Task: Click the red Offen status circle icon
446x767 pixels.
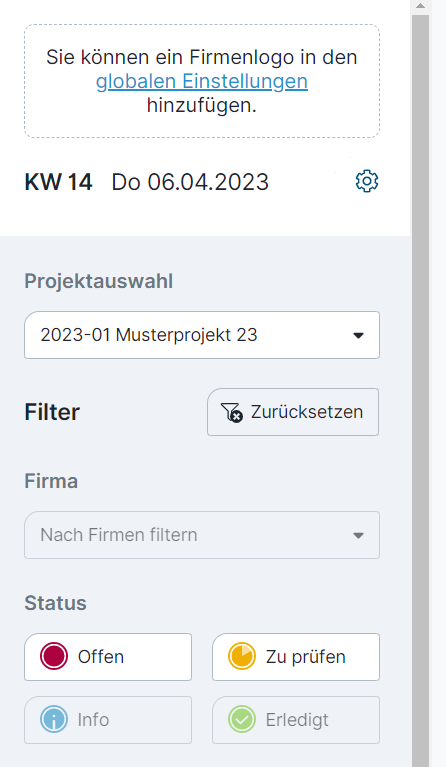Action: [54, 656]
